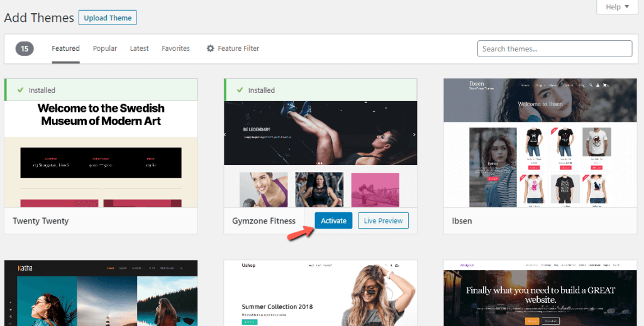Click the Installed notice on Twenty Twenty
The image size is (644, 326).
click(x=101, y=90)
